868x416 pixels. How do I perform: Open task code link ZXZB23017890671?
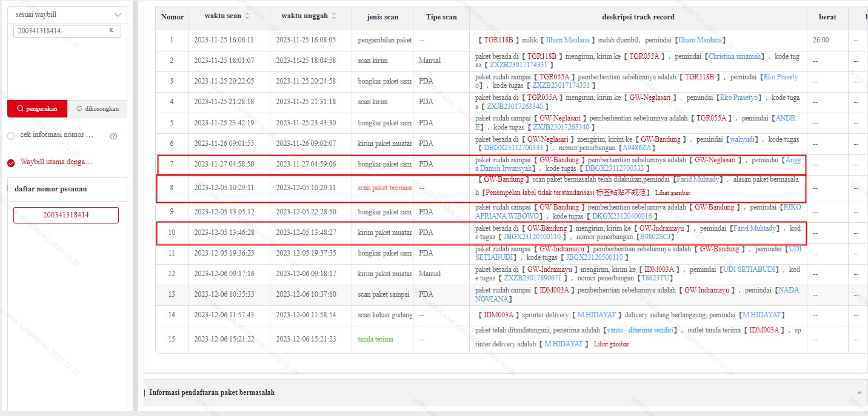(533, 278)
